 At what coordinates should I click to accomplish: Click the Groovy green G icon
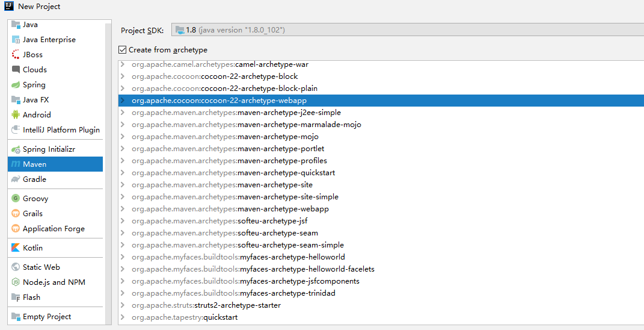tap(16, 198)
